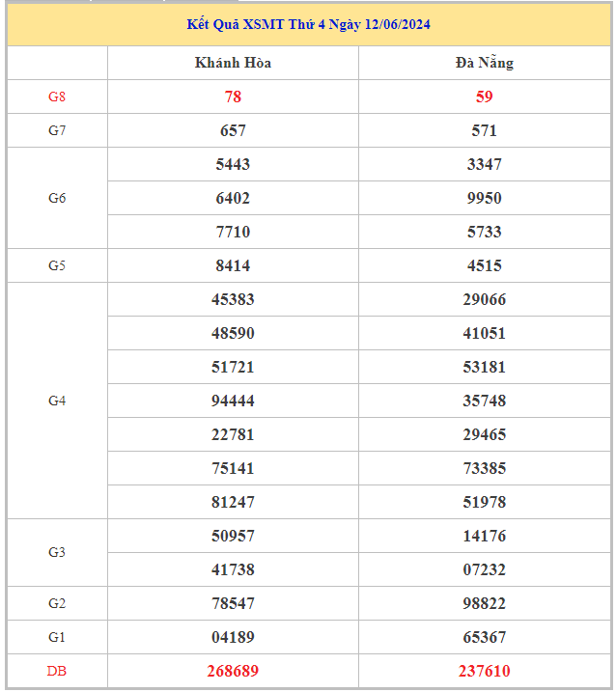Click the G3 number 07232
The width and height of the screenshot is (616, 692).
click(484, 569)
